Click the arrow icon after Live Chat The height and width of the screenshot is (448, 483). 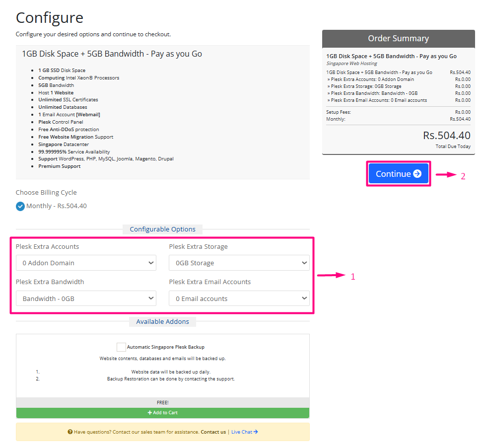(x=256, y=432)
